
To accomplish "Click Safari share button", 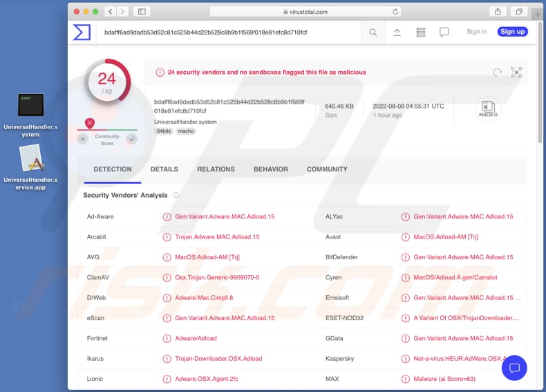I will [x=498, y=12].
